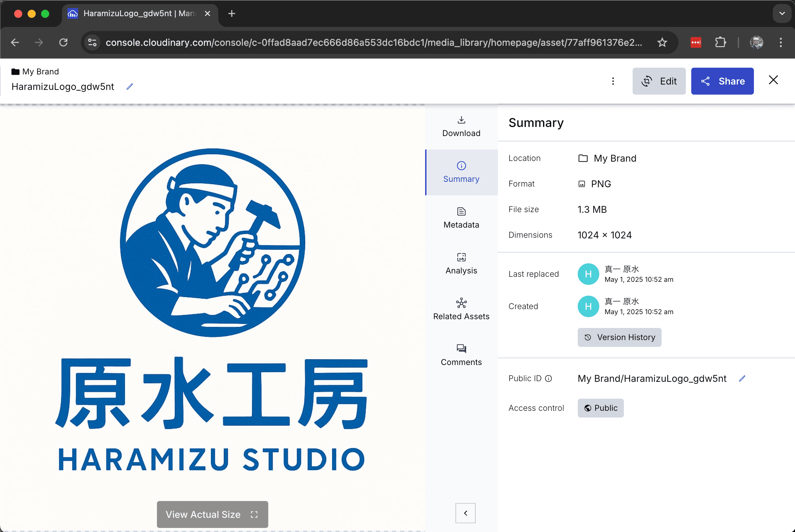Open the Comments panel

pos(461,355)
